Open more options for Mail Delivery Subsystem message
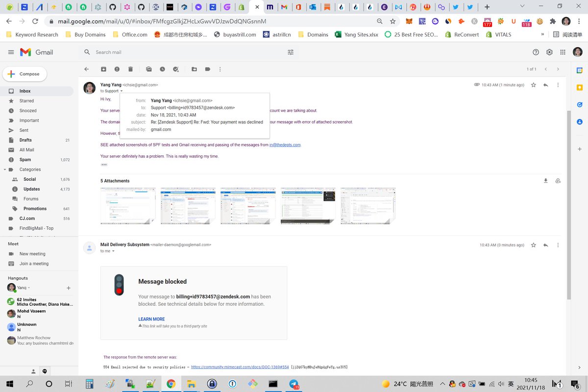Image resolution: width=588 pixels, height=392 pixels. [558, 245]
